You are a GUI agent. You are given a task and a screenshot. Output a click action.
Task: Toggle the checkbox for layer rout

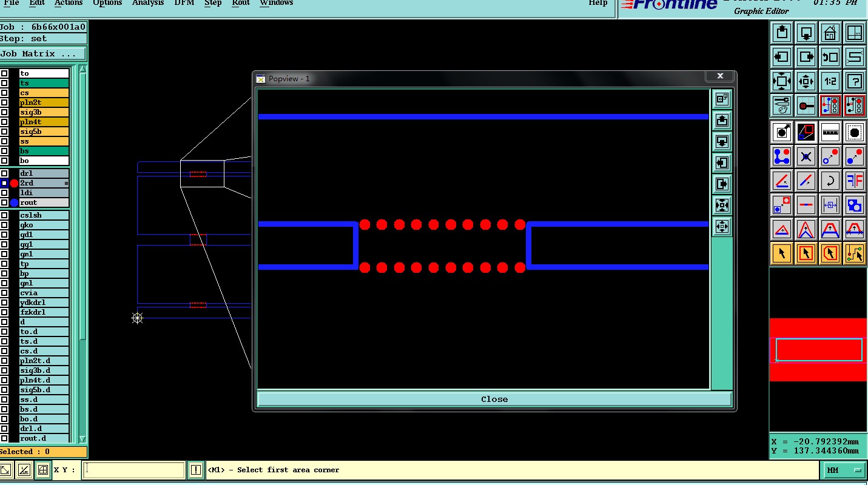[4, 202]
